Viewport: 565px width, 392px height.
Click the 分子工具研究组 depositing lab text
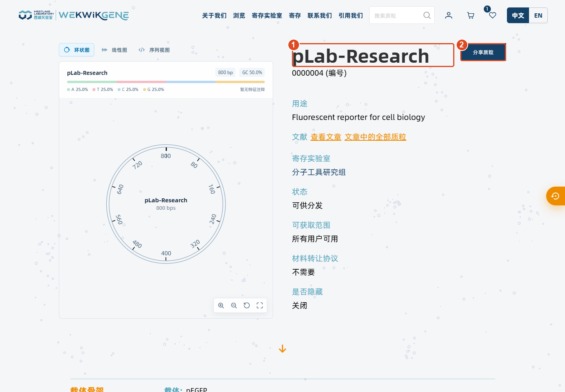[319, 172]
